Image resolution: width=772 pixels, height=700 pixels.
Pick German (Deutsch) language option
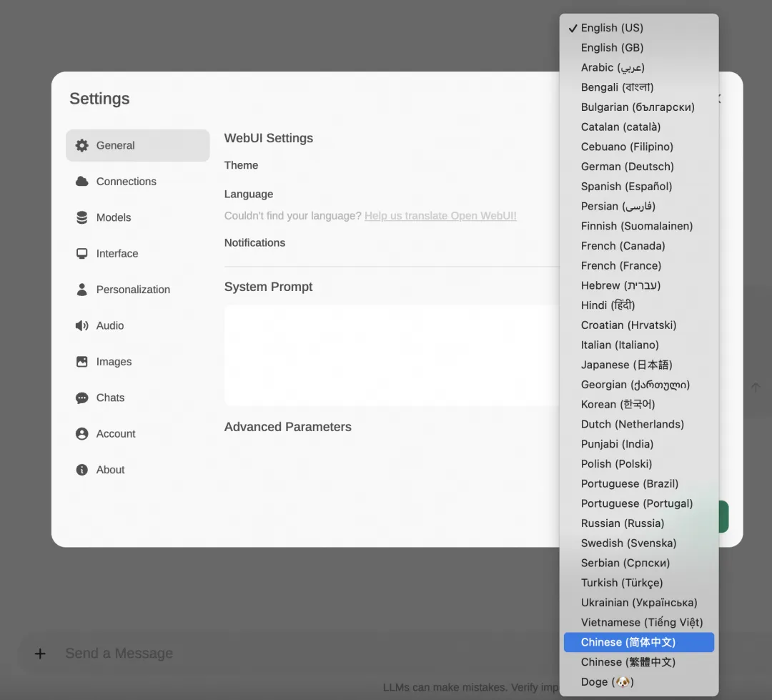[x=638, y=167]
